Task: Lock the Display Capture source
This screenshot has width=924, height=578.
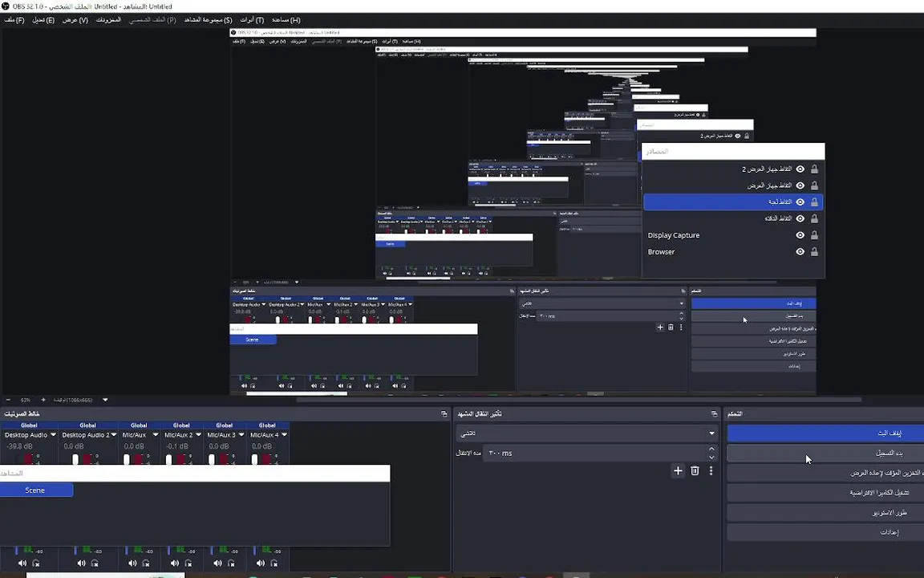Action: [814, 234]
